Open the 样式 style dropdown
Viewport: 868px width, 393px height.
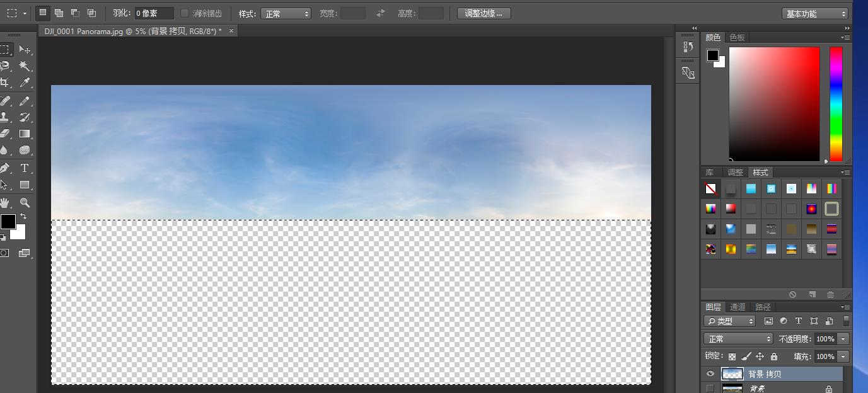(x=286, y=13)
